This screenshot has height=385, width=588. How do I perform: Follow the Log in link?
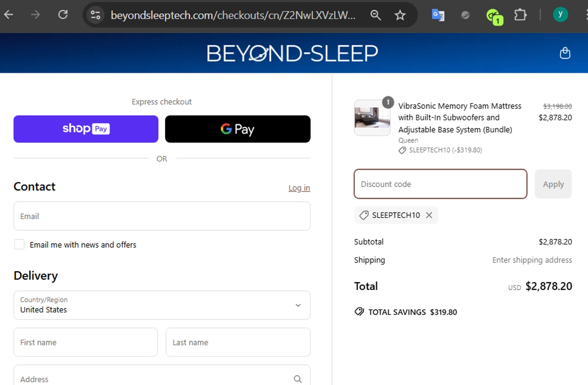coord(299,188)
